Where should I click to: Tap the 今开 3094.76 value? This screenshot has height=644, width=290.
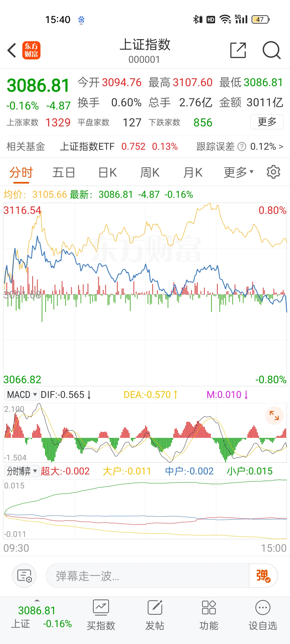point(121,82)
